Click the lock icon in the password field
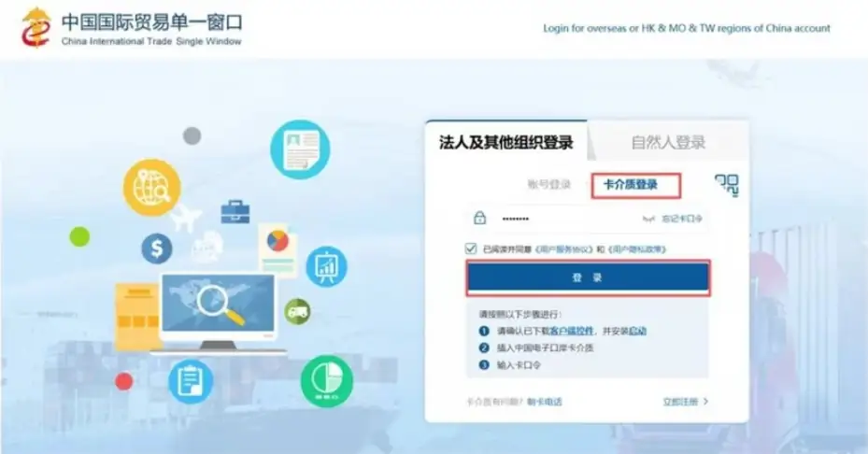The image size is (868, 454). point(479,219)
